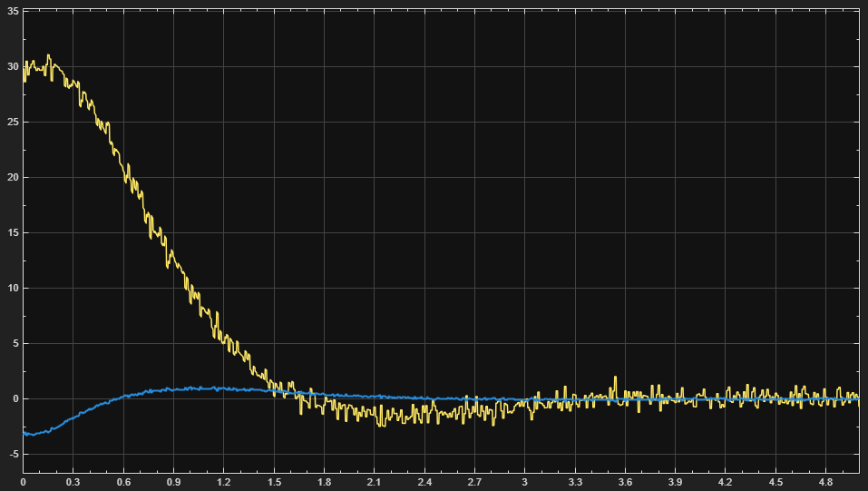Viewport: 868px width, 491px height.
Task: Click the x-axis label 0.9
Action: (x=174, y=482)
